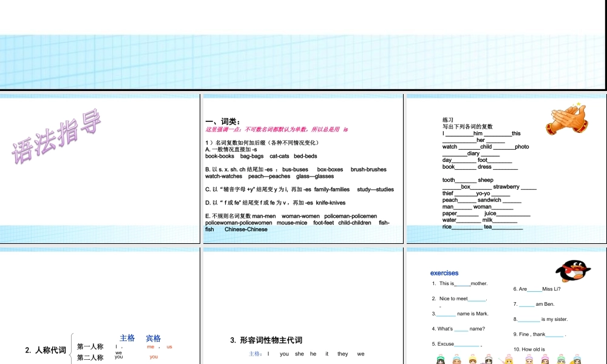Click exercise '6. Are_____Miss Li?'
The image size is (607, 364).
tap(537, 289)
